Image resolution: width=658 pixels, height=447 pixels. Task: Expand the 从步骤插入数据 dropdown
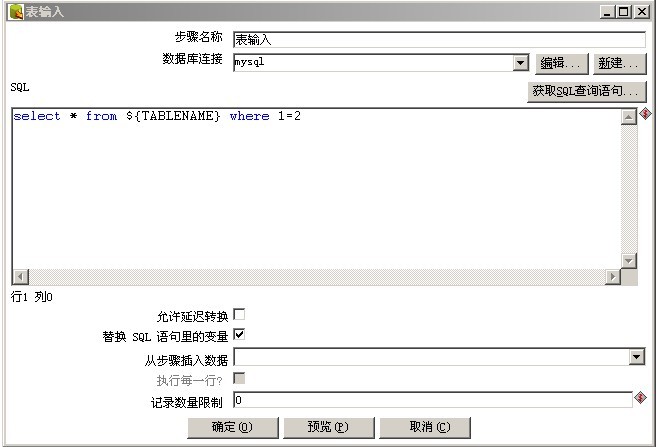click(637, 357)
